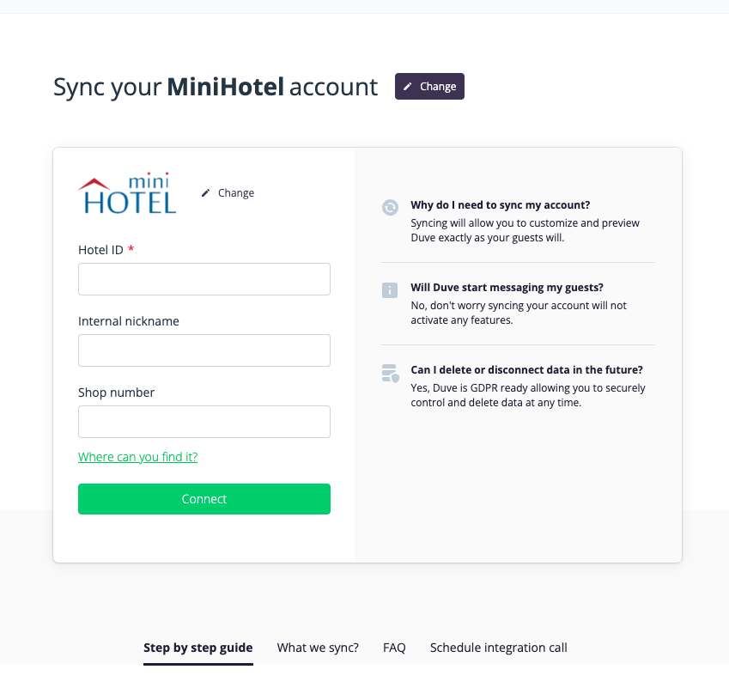729x700 pixels.
Task: Open the What we sync? tab
Action: pyautogui.click(x=318, y=648)
